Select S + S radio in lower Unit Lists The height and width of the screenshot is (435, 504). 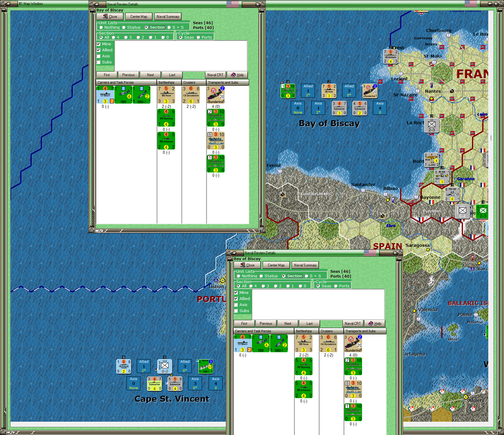pos(307,276)
